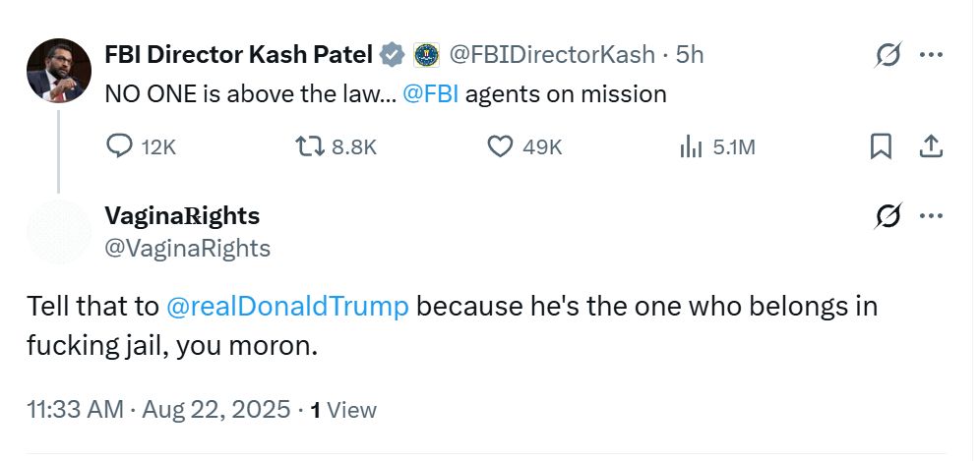Viewport: 980px width, 461px height.
Task: Like the tweet with heart icon
Action: 501,146
